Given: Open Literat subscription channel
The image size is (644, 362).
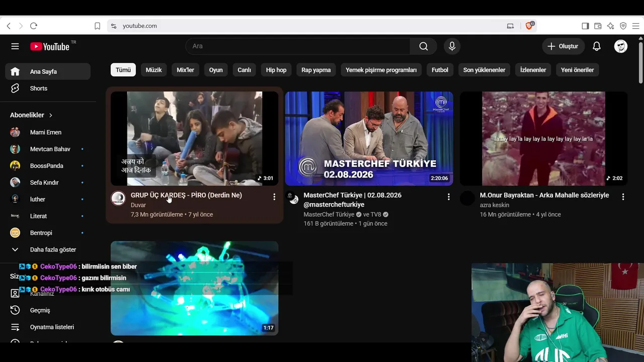Looking at the screenshot, I should [x=48, y=216].
